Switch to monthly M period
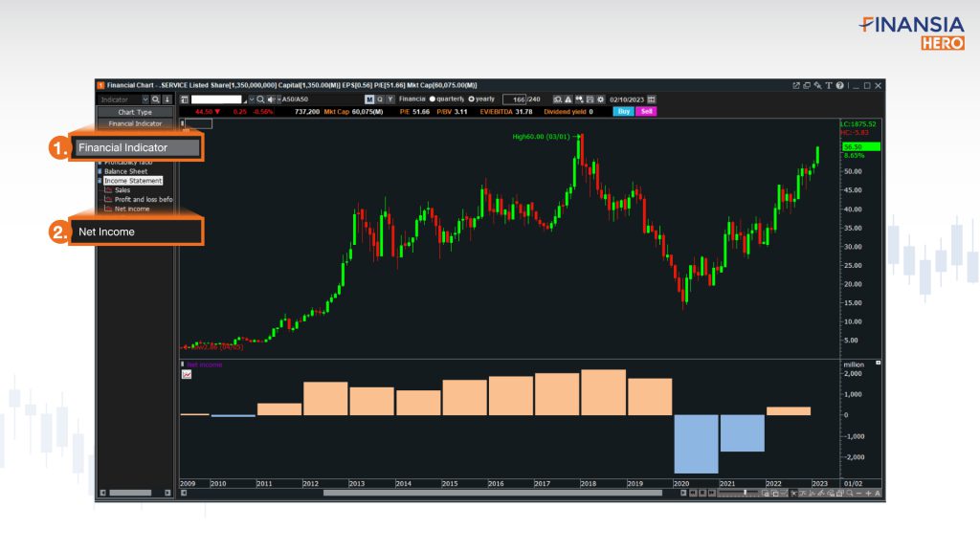 (369, 99)
